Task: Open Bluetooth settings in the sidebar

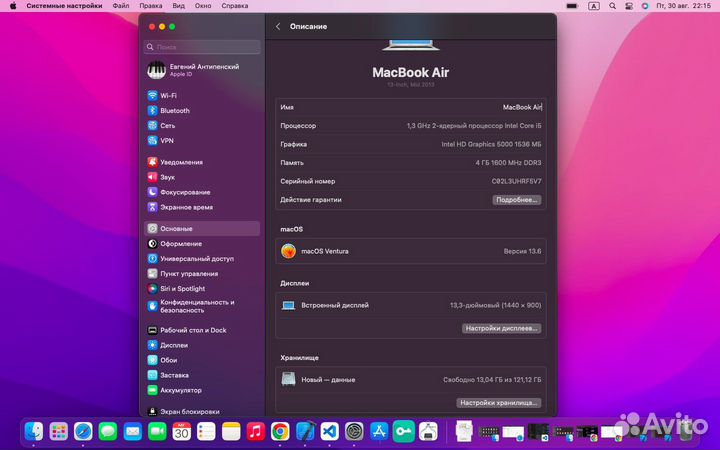Action: click(169, 111)
